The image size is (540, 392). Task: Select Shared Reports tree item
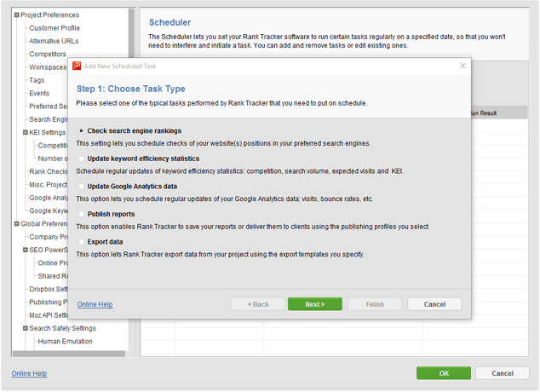pyautogui.click(x=53, y=276)
